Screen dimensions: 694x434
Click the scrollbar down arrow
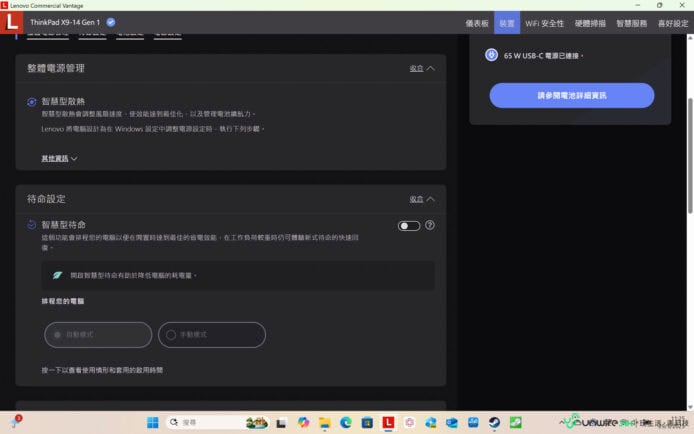pyautogui.click(x=690, y=407)
